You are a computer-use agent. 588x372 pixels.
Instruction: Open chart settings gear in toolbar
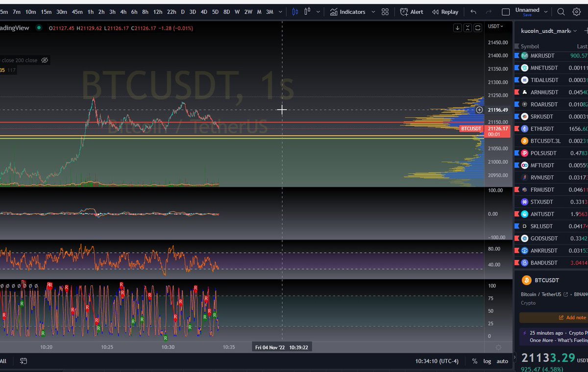[x=576, y=12]
